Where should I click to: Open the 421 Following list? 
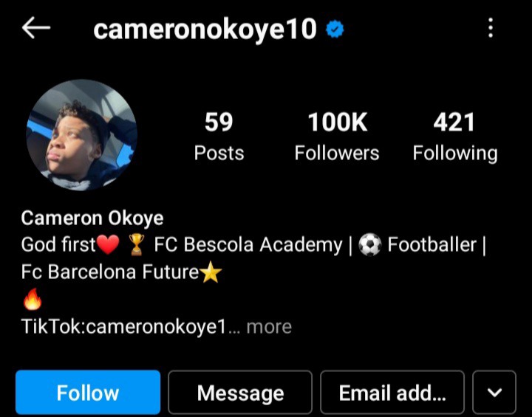(455, 137)
